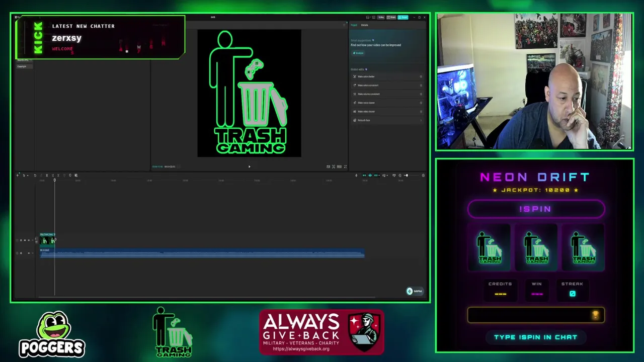Image resolution: width=644 pixels, height=362 pixels.
Task: Open the fullscreen preview icon under the player
Action: coord(345,166)
